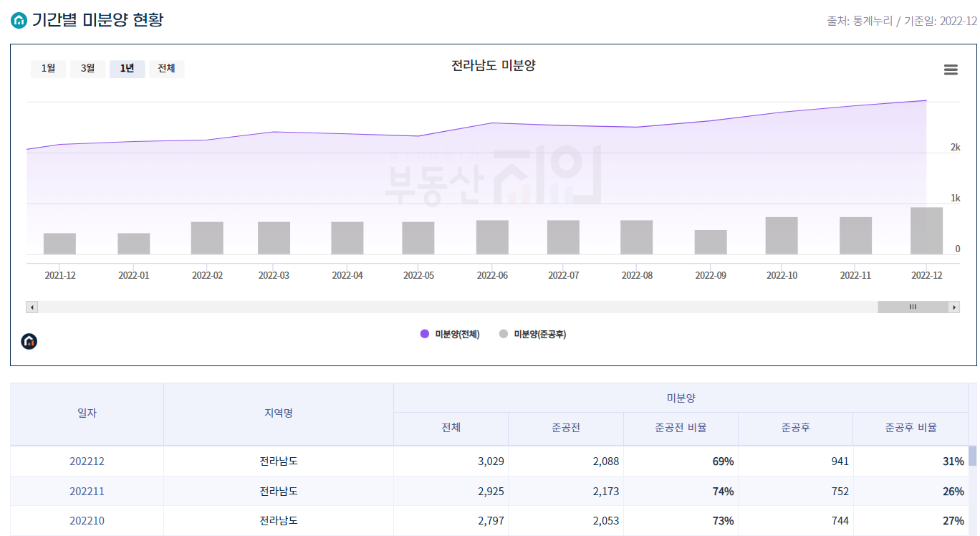The image size is (980, 536).
Task: Select the 전체 range button
Action: point(166,69)
